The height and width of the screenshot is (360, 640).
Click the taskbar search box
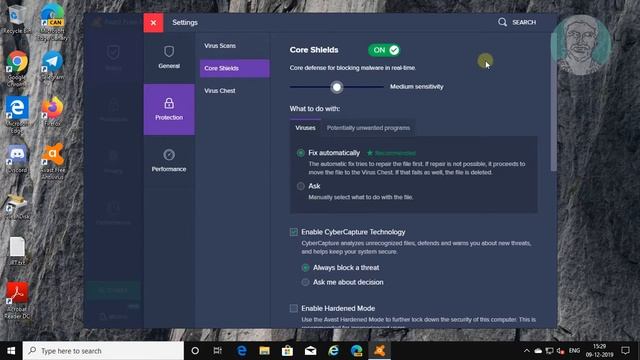(x=103, y=351)
